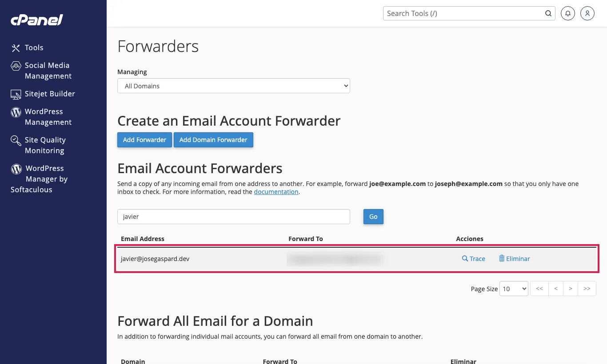Viewport: 607px width, 364px height.
Task: Open the Page Size dropdown
Action: (514, 289)
